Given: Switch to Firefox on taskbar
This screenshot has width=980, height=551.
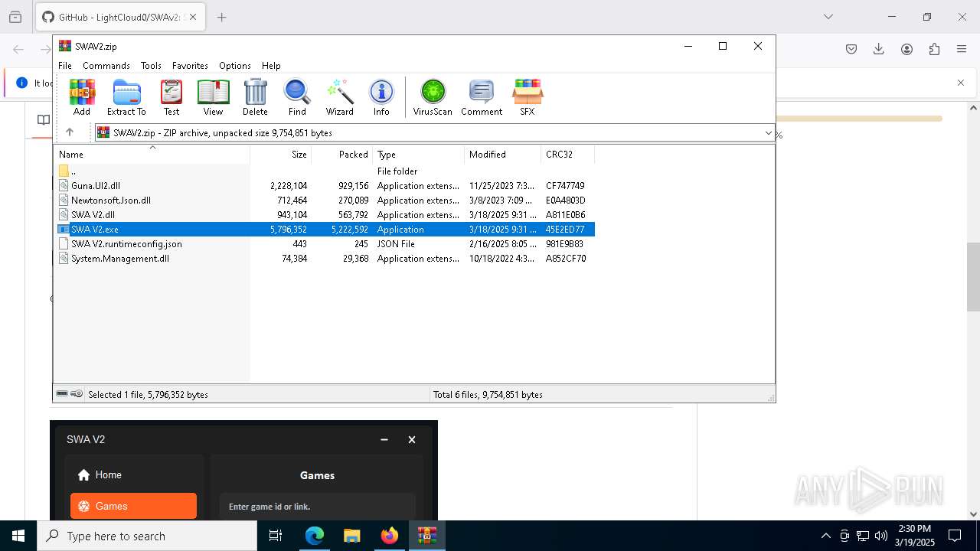Looking at the screenshot, I should pos(389,536).
